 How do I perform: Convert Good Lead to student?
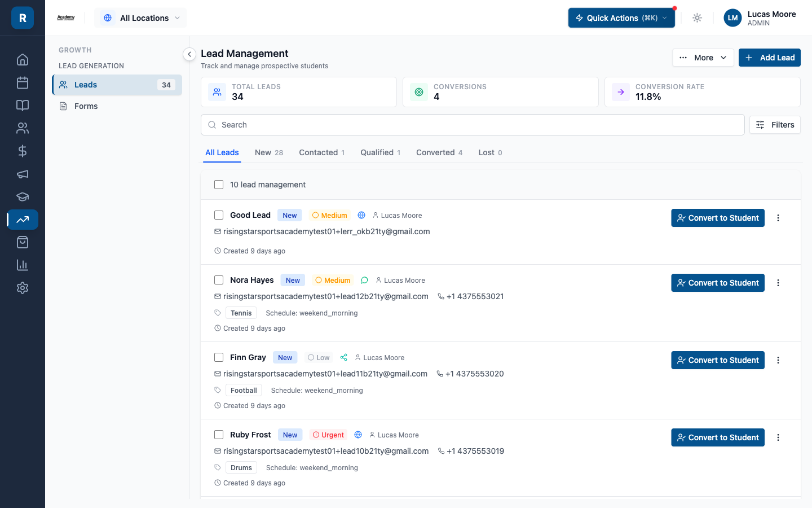click(718, 218)
